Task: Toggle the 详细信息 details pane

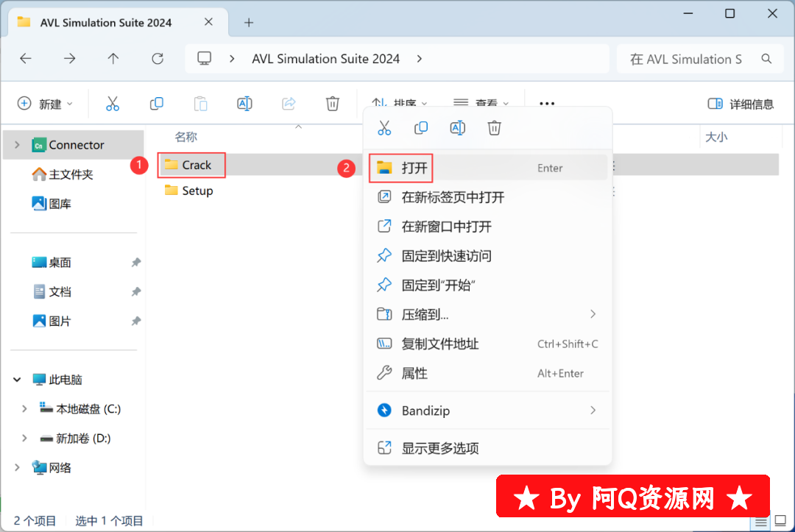Action: pyautogui.click(x=741, y=104)
